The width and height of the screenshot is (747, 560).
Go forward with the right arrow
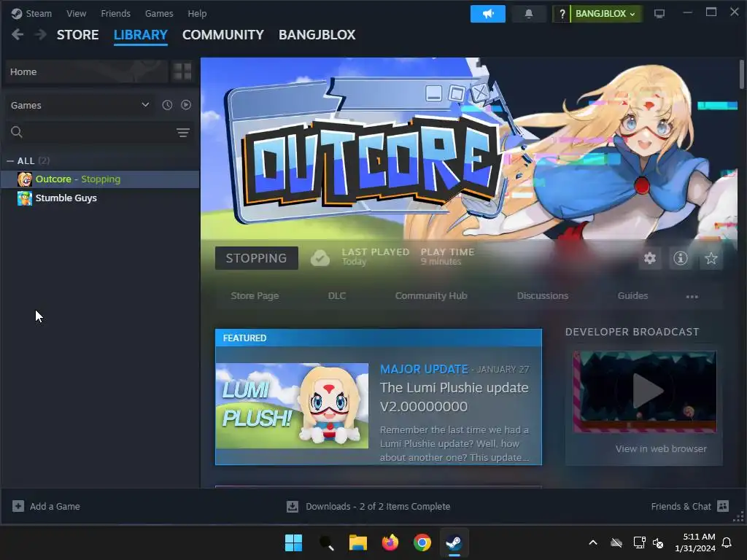[41, 34]
